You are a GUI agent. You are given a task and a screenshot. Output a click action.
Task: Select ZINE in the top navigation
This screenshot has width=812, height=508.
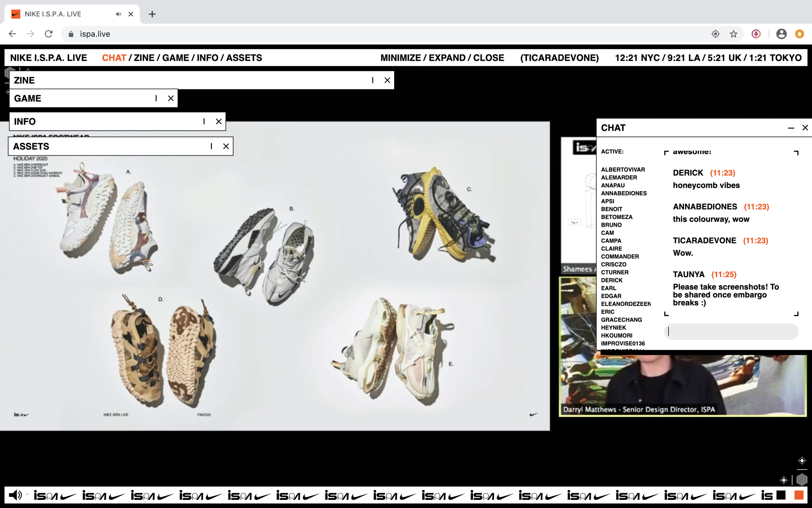tap(144, 58)
